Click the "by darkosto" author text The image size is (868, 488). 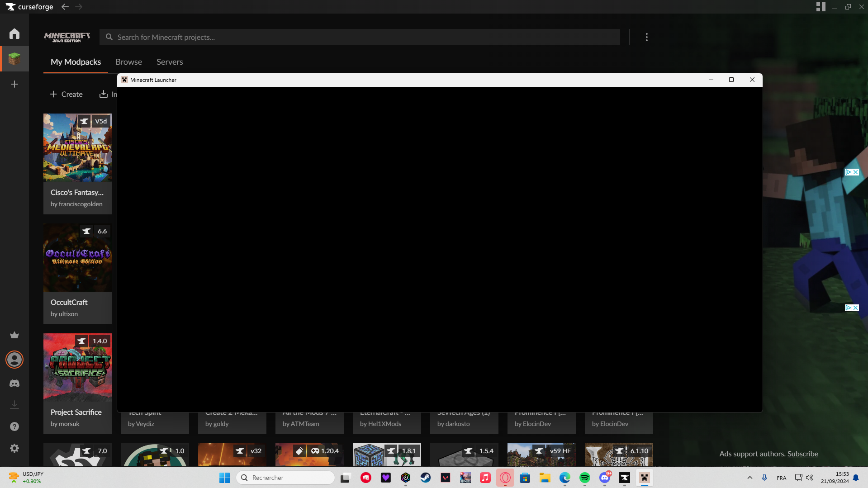click(x=454, y=424)
